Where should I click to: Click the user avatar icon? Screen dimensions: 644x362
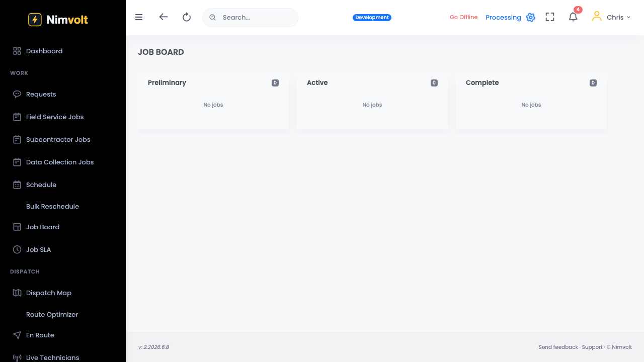(x=597, y=17)
